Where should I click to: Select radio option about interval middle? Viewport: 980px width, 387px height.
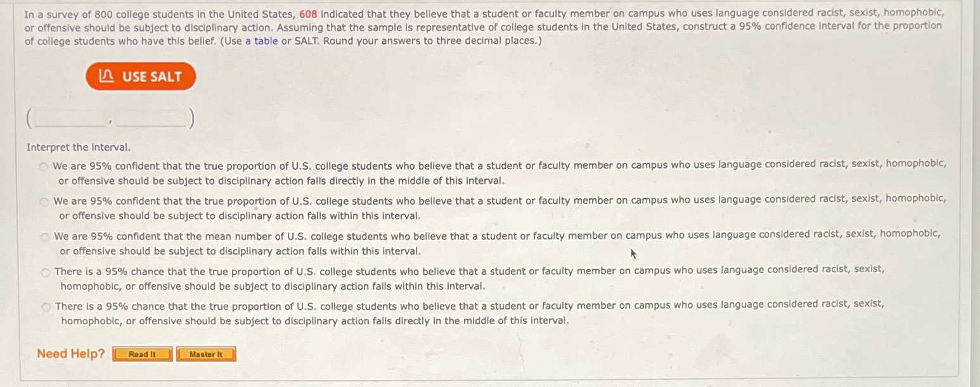point(44,166)
